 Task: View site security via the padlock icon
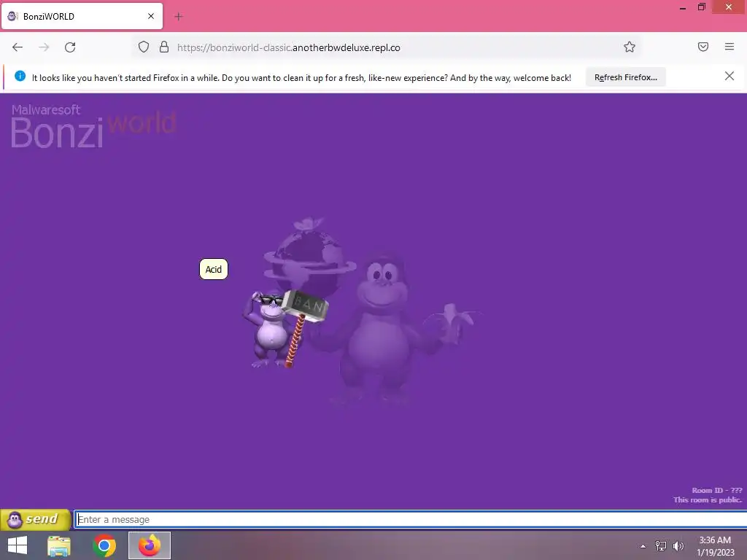[164, 47]
